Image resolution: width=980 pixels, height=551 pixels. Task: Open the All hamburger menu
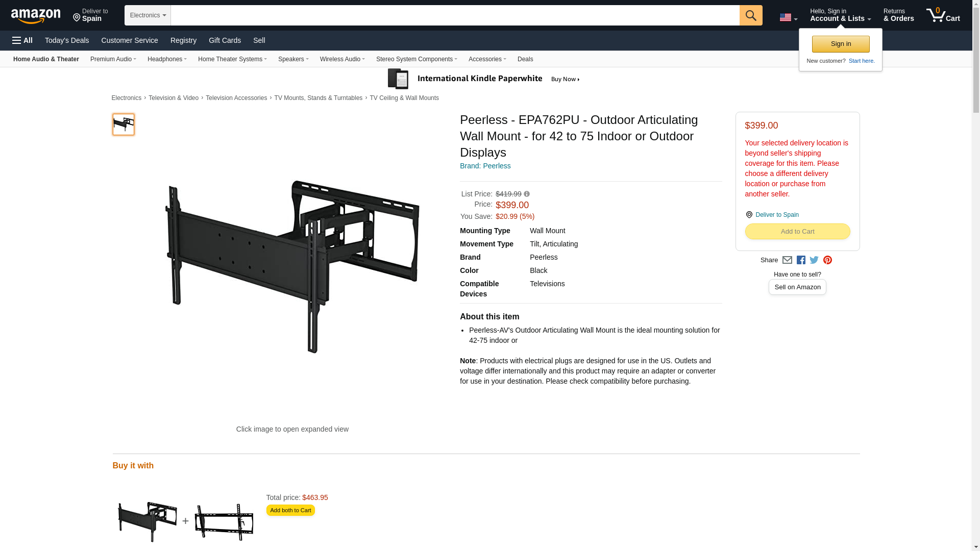(x=22, y=40)
